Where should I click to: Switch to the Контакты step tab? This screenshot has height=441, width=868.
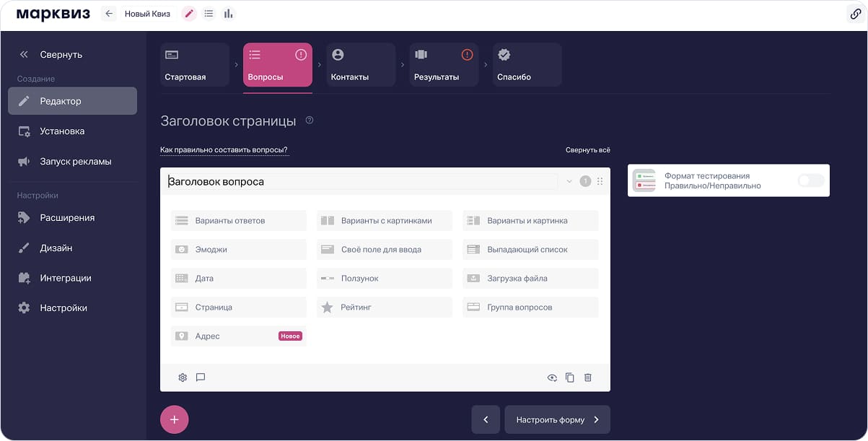pos(361,65)
